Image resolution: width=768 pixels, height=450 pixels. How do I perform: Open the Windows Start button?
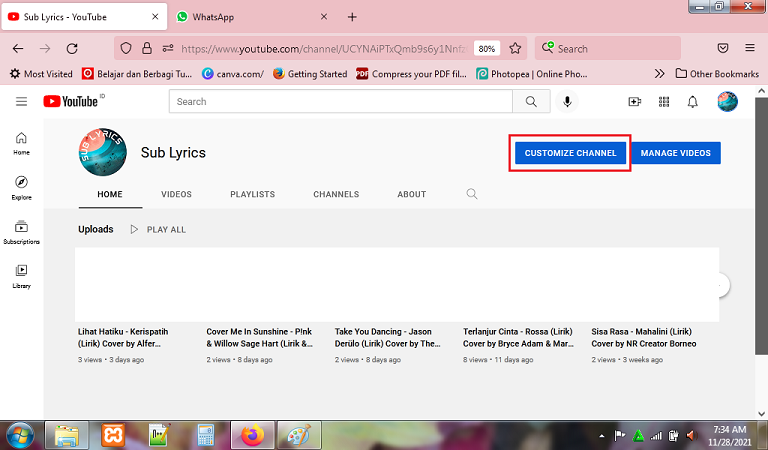(x=20, y=435)
